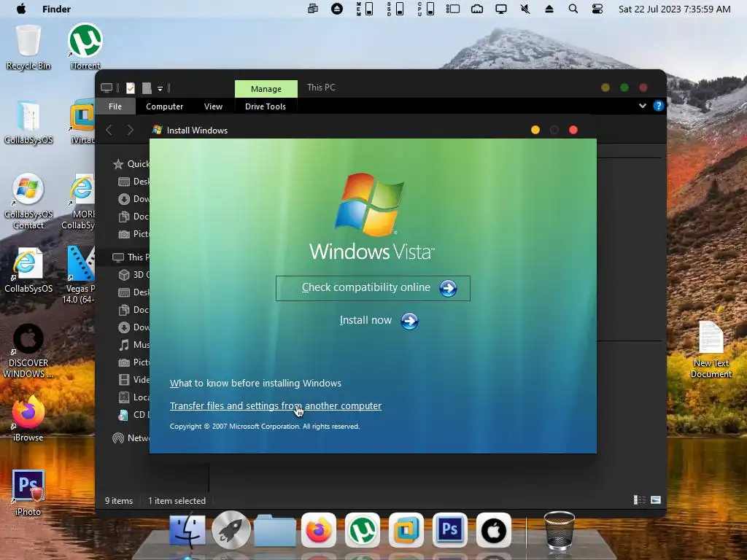Open the Quick Access Toolbar customize dropdown
Screen dimensions: 747x560
tap(160, 88)
